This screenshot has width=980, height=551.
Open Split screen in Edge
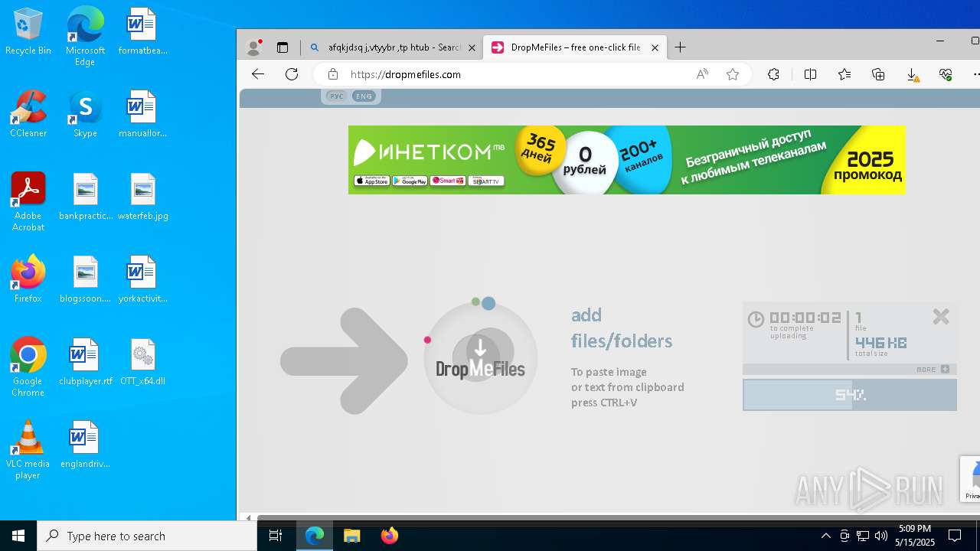[x=810, y=74]
